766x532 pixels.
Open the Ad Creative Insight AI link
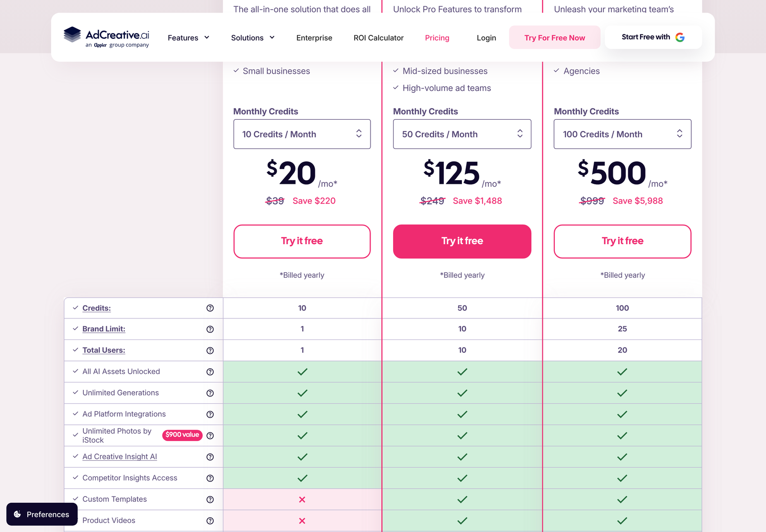point(120,457)
